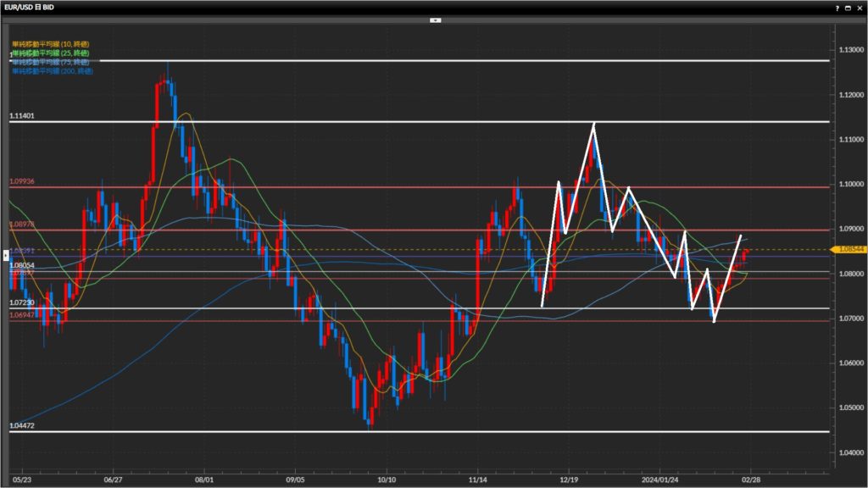
Task: Click the 75-period moving average legend label
Action: pyautogui.click(x=50, y=62)
